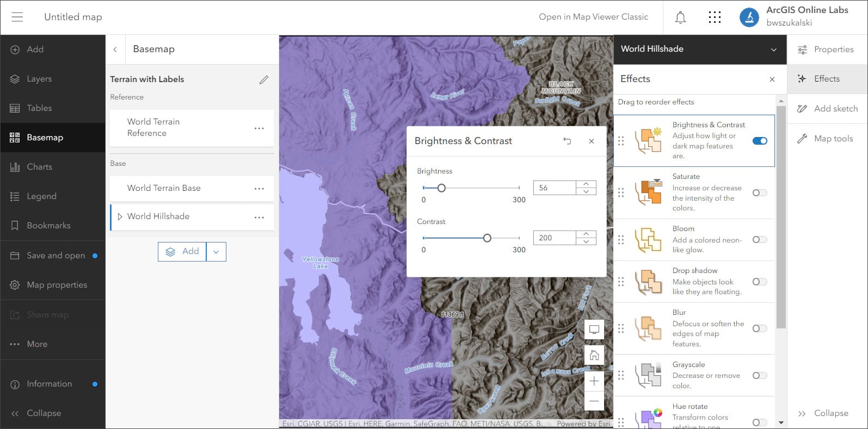The image size is (868, 429).
Task: Open the Charts panel
Action: pos(53,167)
